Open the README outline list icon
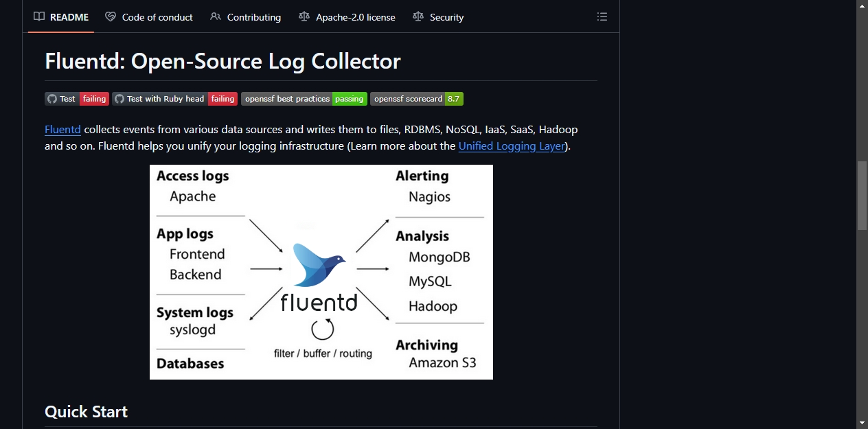The height and width of the screenshot is (429, 868). (x=602, y=17)
